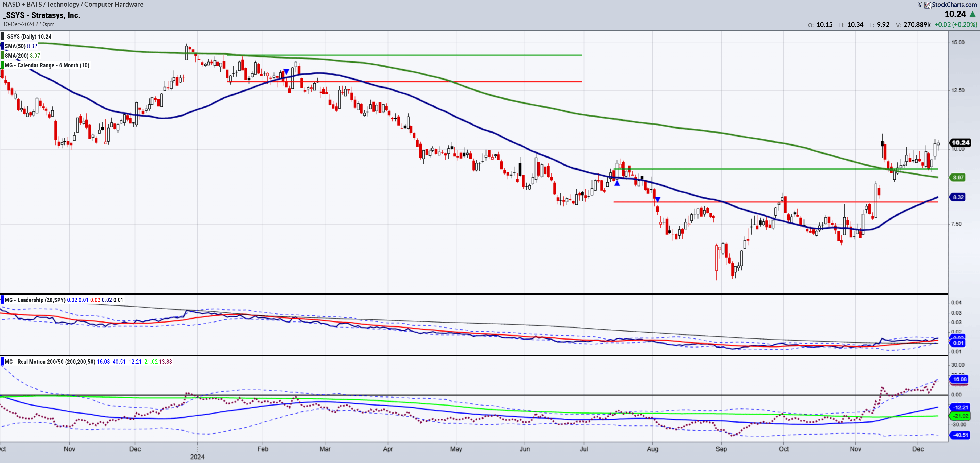Click the '_SSYS - Stratasys, Inc.' title

(42, 15)
